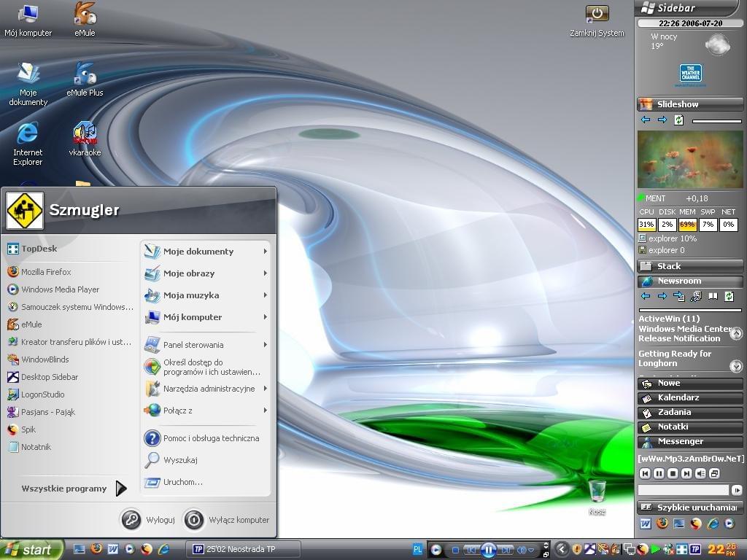Image resolution: width=747 pixels, height=560 pixels.
Task: Click the Slideshow flower thumbnail
Action: click(x=690, y=160)
